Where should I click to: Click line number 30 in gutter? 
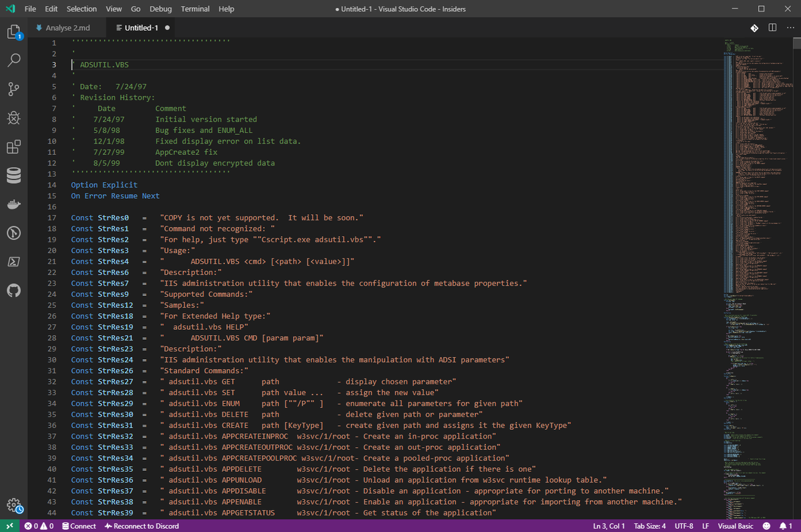(52, 360)
